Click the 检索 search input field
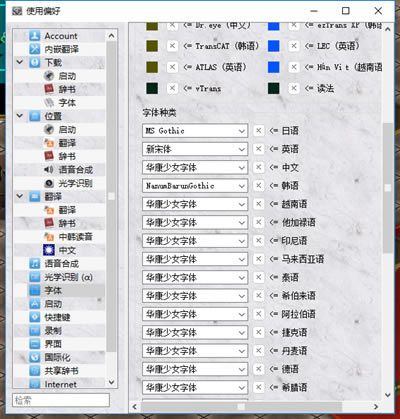 pos(61,400)
